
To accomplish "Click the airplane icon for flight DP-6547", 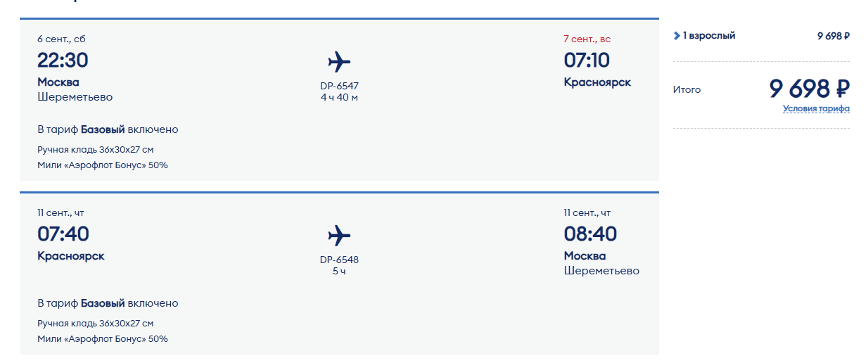I will pyautogui.click(x=339, y=62).
